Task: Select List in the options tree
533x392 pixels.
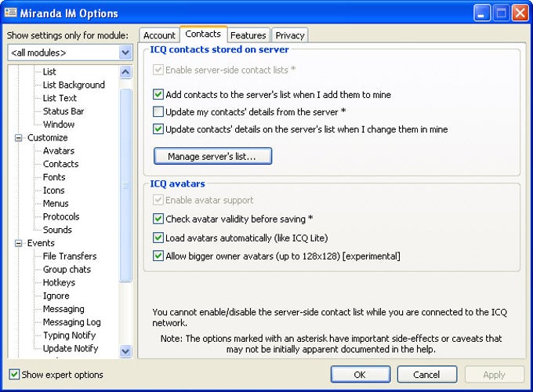Action: [49, 72]
